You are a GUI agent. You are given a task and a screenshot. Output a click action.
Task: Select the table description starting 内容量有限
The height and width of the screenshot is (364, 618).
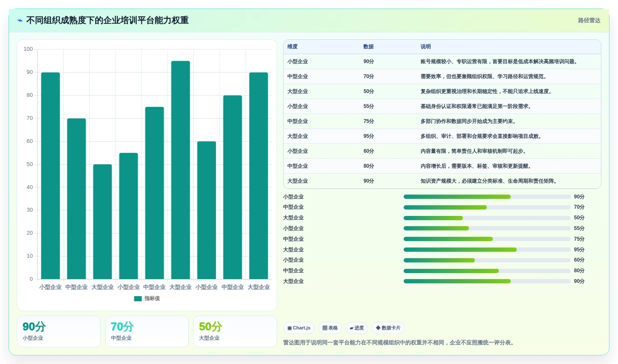474,151
